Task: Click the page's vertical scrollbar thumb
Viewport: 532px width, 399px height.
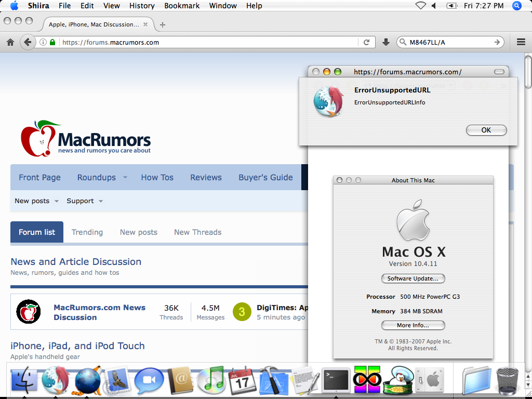Action: pos(528,72)
